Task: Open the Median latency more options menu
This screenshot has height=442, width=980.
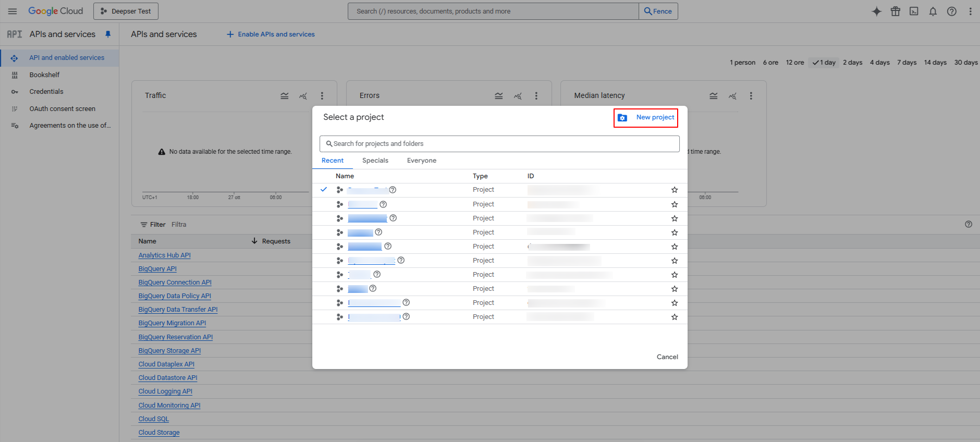Action: pos(751,96)
